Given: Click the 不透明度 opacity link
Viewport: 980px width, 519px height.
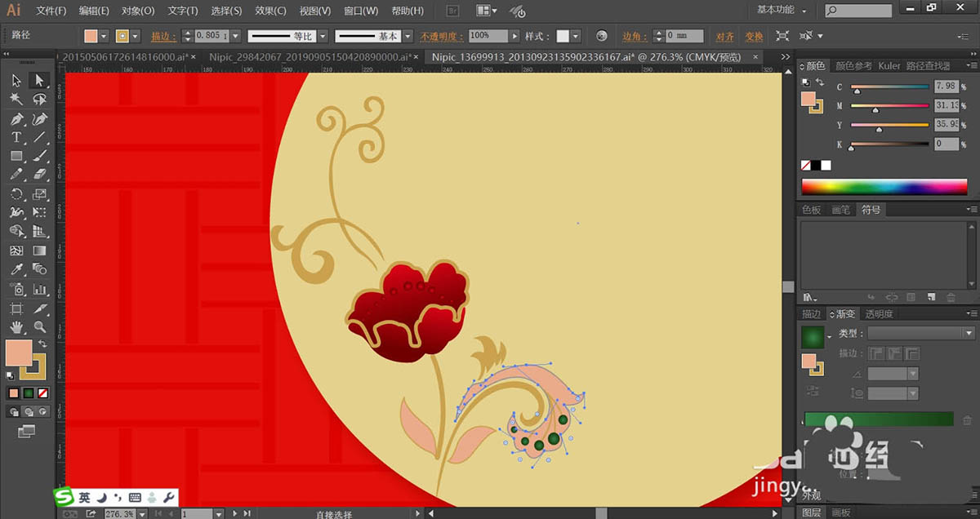Looking at the screenshot, I should pyautogui.click(x=442, y=37).
